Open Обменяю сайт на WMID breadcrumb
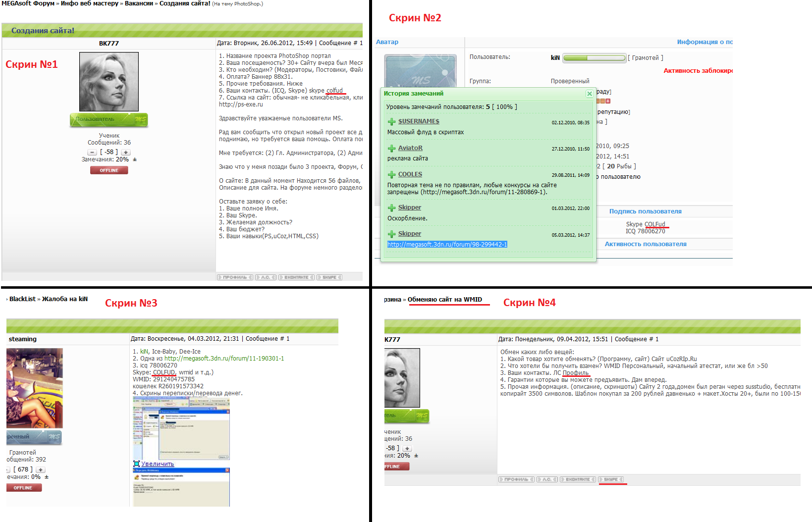Image resolution: width=812 pixels, height=522 pixels. [445, 300]
